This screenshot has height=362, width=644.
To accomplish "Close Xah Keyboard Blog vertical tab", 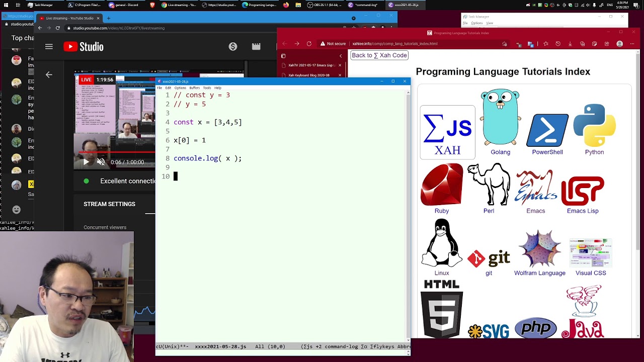I will coord(340,75).
